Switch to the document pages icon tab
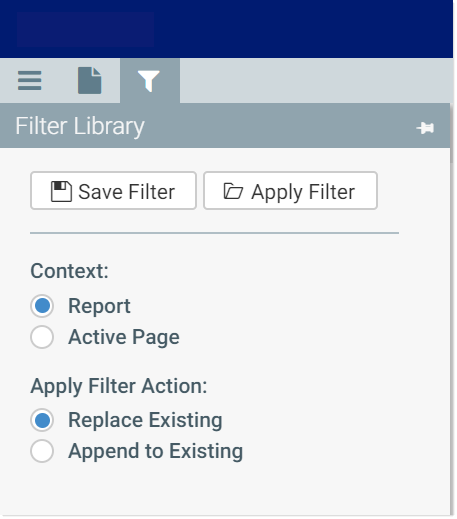The height and width of the screenshot is (519, 457). pyautogui.click(x=89, y=80)
